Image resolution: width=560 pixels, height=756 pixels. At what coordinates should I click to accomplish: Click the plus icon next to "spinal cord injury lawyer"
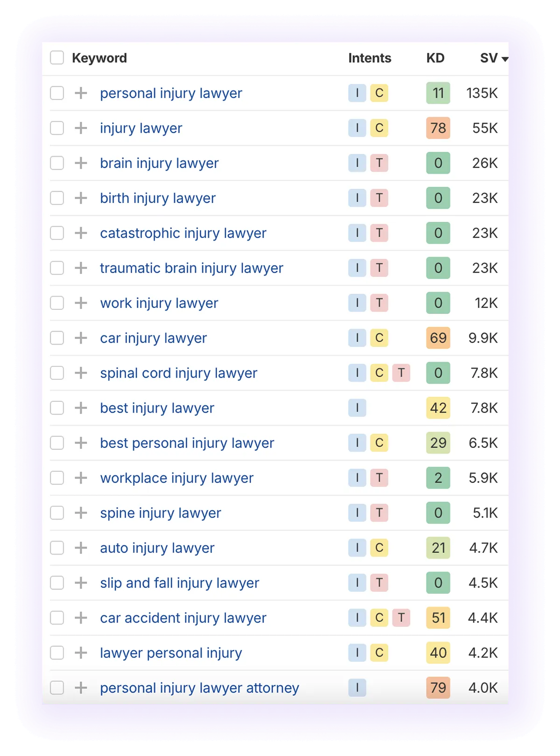tap(82, 373)
